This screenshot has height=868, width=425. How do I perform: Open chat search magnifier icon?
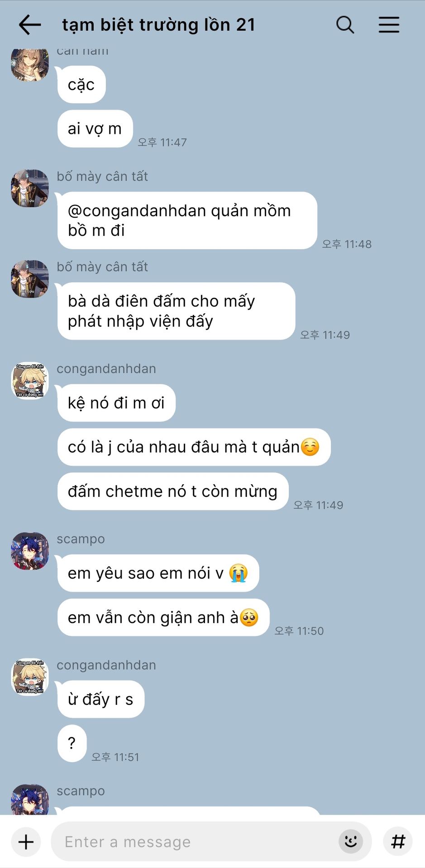(345, 25)
